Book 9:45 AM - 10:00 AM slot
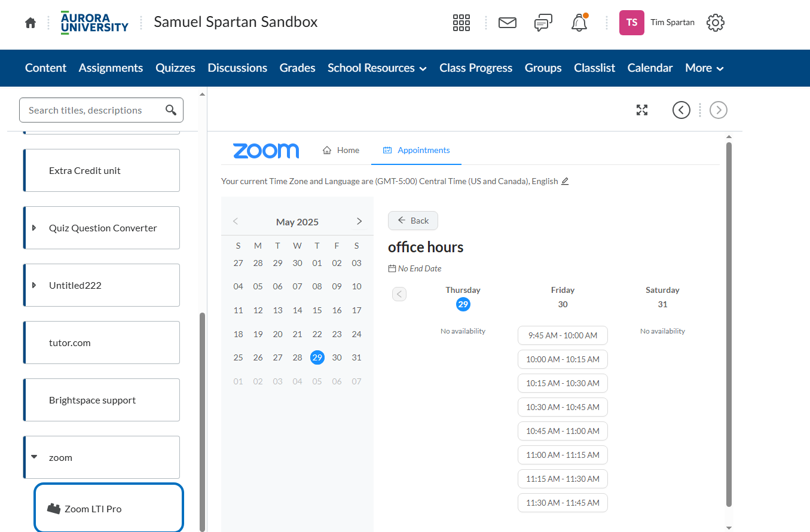Screen dimensions: 810x532 pos(563,335)
